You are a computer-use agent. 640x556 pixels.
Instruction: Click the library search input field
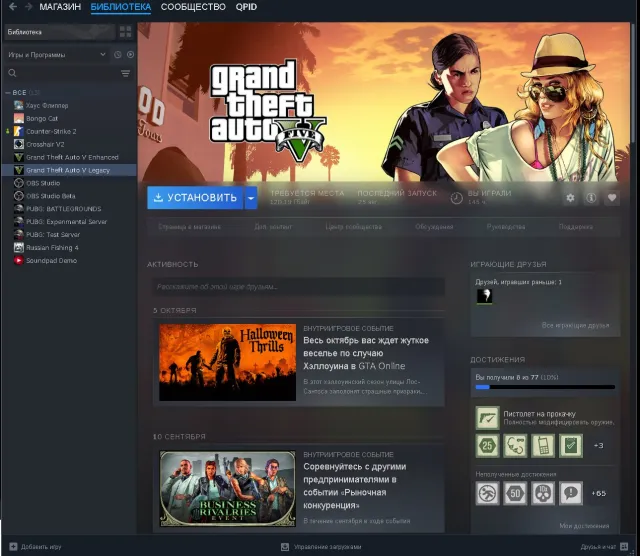point(69,73)
